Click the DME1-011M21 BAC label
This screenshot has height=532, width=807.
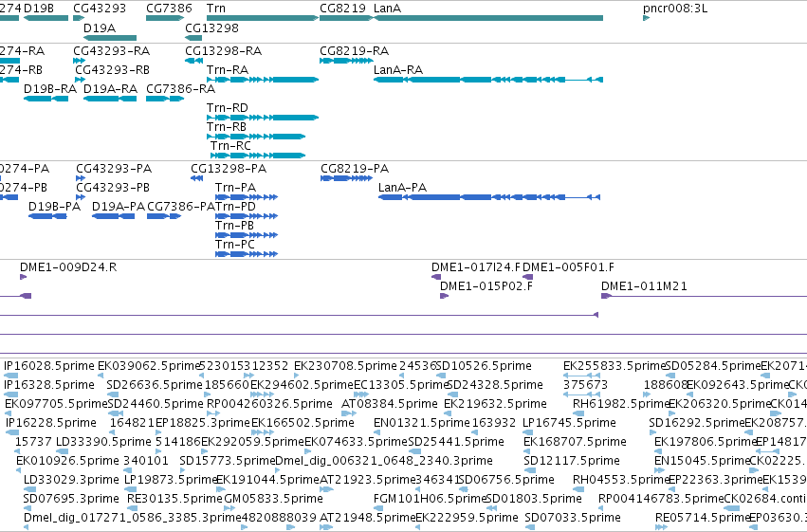click(x=644, y=286)
